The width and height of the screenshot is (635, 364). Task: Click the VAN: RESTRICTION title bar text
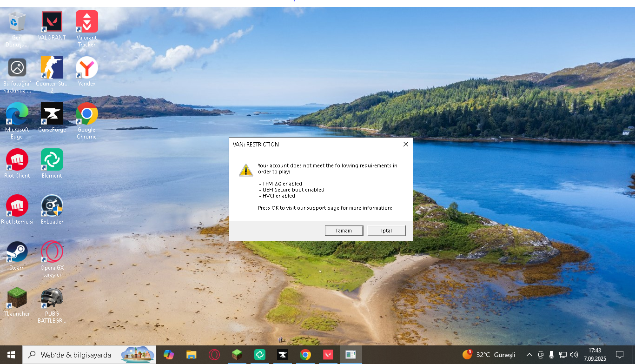pos(256,145)
